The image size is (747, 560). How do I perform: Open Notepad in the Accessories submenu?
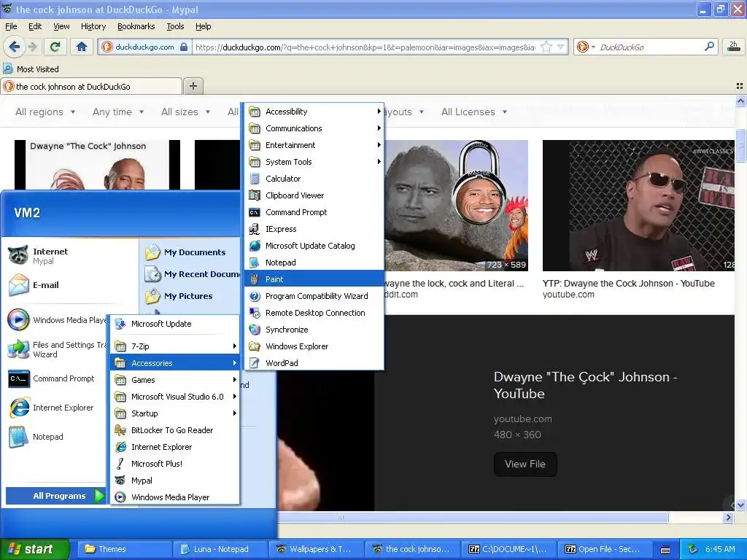[x=314, y=262]
